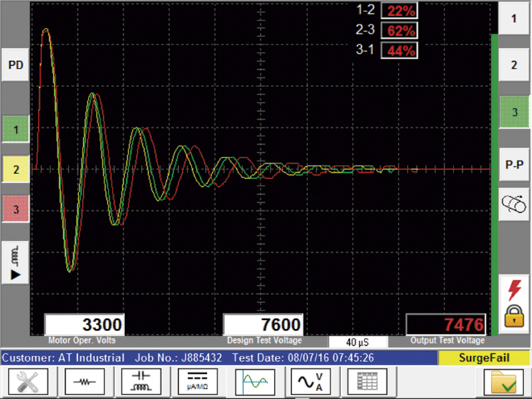Save with the folder checkmark icon
Image resolution: width=532 pixels, height=399 pixels.
pyautogui.click(x=503, y=382)
